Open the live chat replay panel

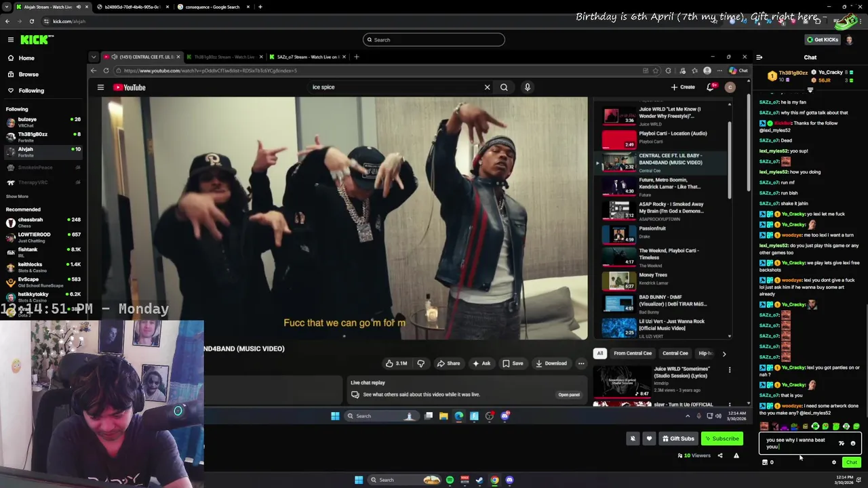pyautogui.click(x=569, y=395)
